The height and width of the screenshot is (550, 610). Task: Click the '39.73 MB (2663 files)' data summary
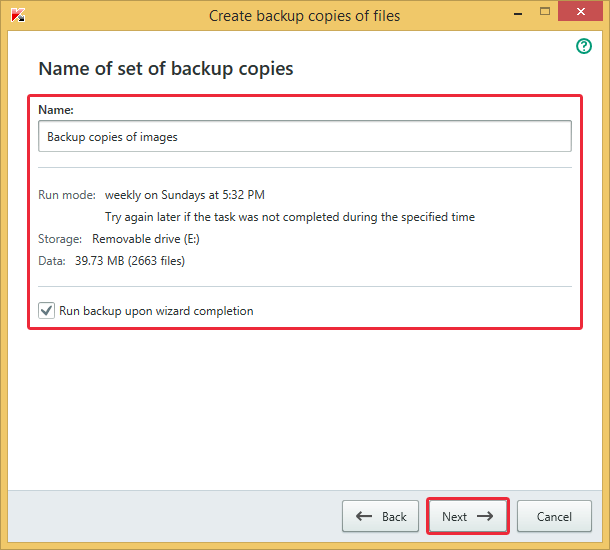point(130,261)
